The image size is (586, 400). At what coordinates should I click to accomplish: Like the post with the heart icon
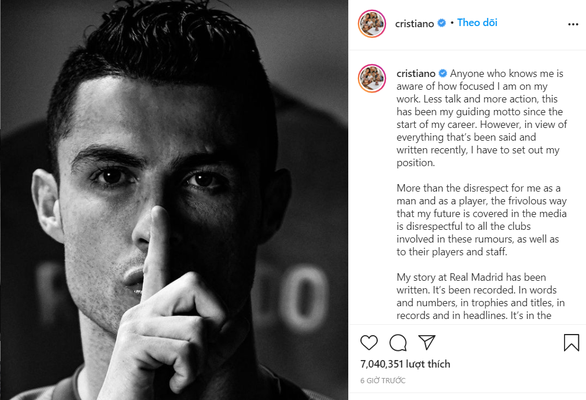pyautogui.click(x=368, y=342)
